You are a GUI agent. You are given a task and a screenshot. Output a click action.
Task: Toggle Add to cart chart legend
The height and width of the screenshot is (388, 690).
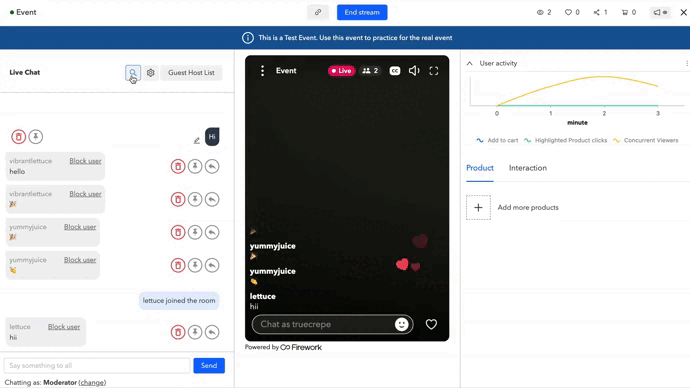(x=497, y=140)
